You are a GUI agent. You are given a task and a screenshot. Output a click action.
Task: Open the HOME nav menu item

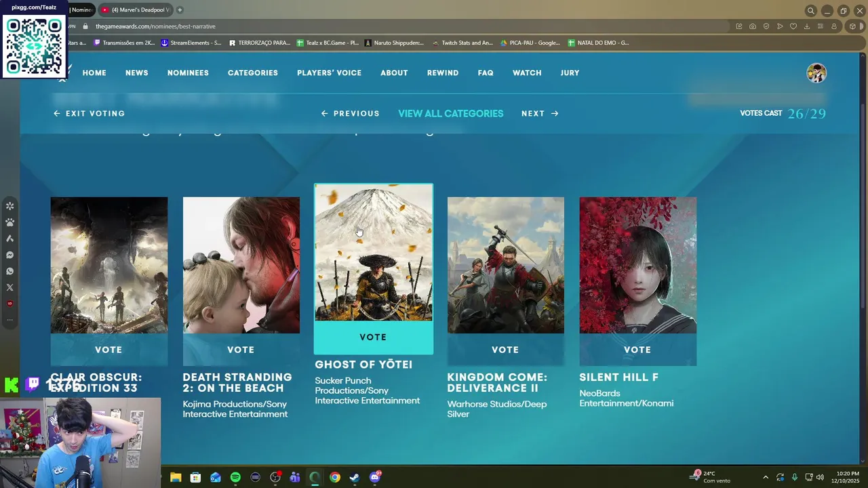(94, 73)
